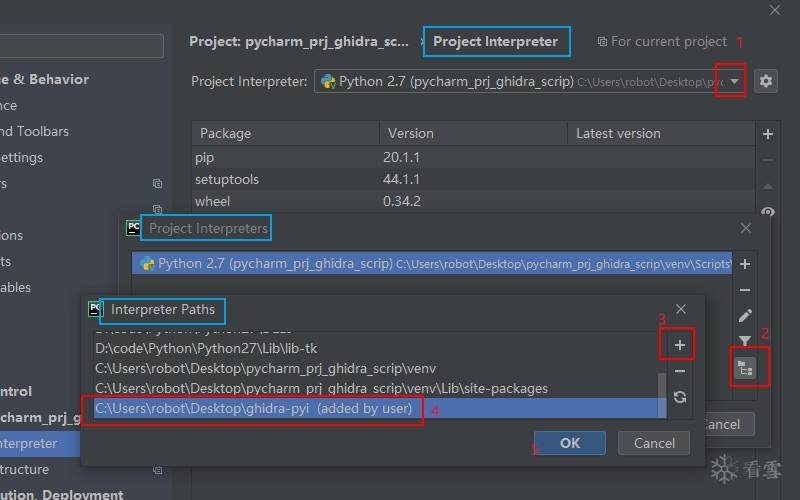Close the Project Interpreters dialog

(x=746, y=228)
